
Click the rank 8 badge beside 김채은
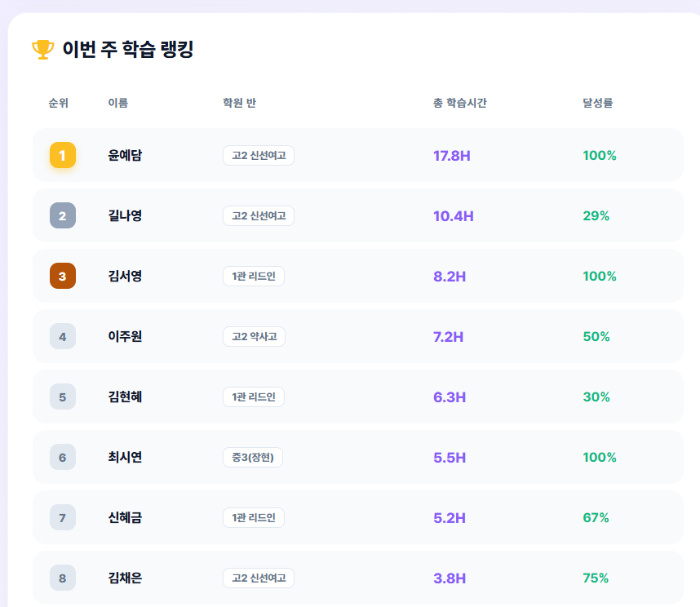[x=62, y=578]
